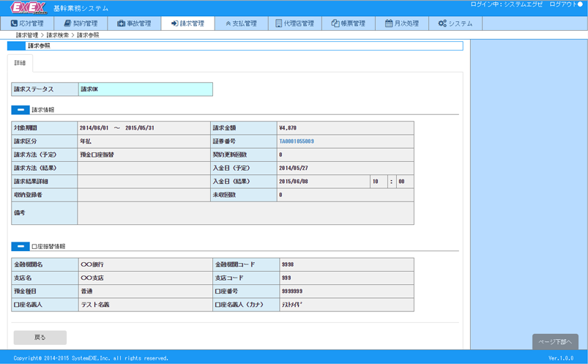
Task: Click the ログアウト link
Action: coord(565,4)
